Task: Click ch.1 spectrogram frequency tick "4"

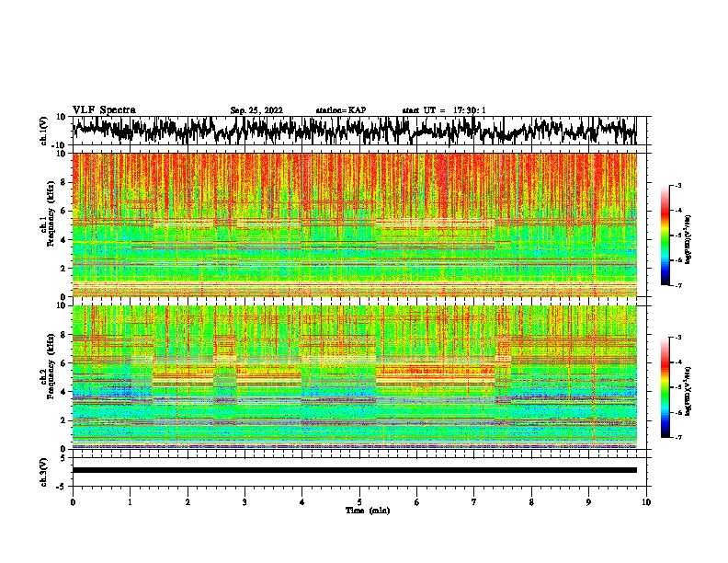Action: coord(63,240)
